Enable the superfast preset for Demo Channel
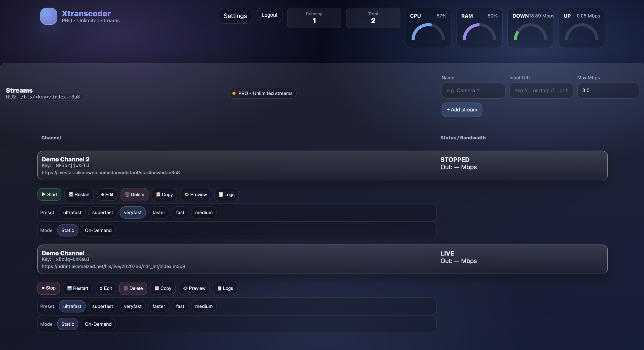 click(102, 306)
